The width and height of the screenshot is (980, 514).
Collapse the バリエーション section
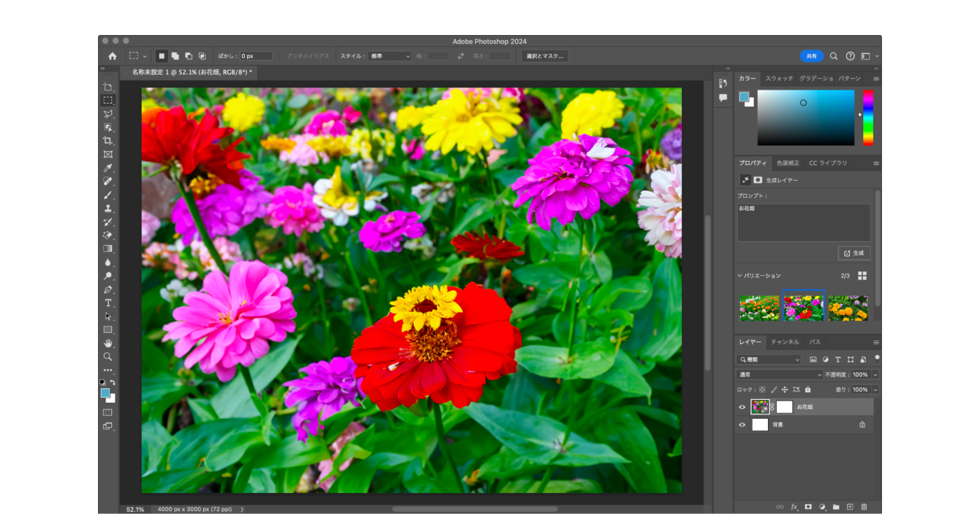[x=740, y=276]
